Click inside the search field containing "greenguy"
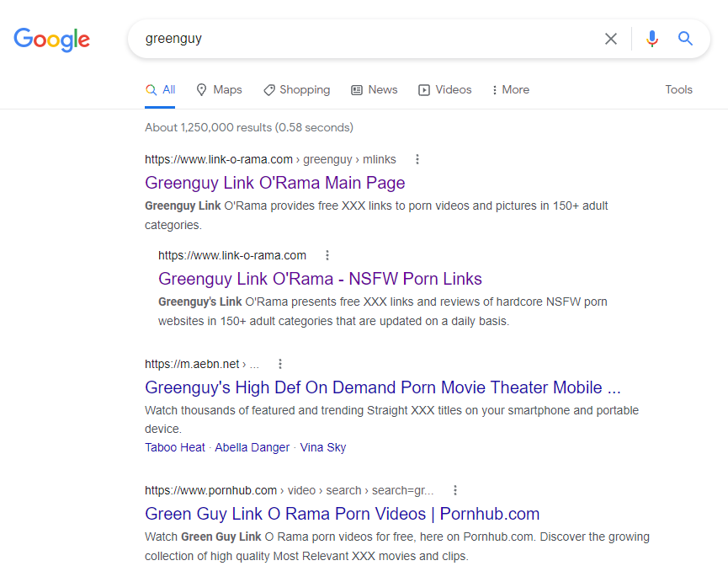This screenshot has height=582, width=728. (x=362, y=39)
